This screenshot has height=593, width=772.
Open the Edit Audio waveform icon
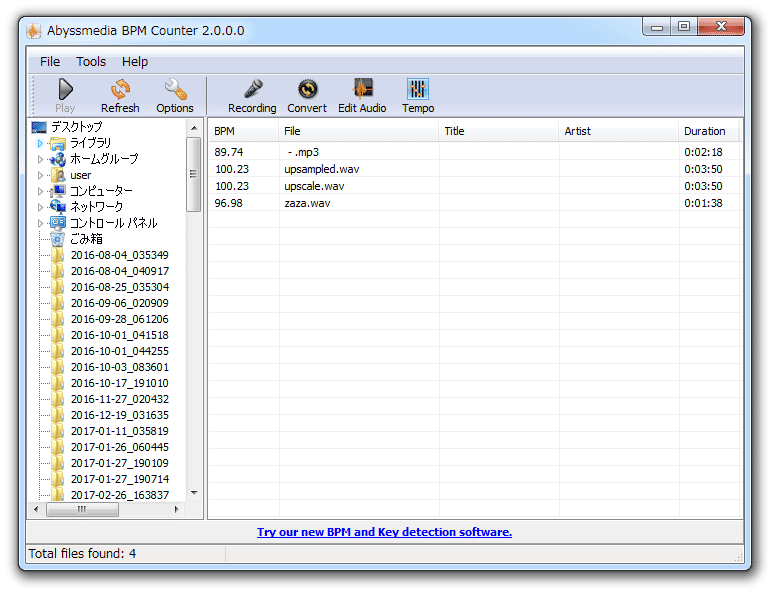click(363, 89)
